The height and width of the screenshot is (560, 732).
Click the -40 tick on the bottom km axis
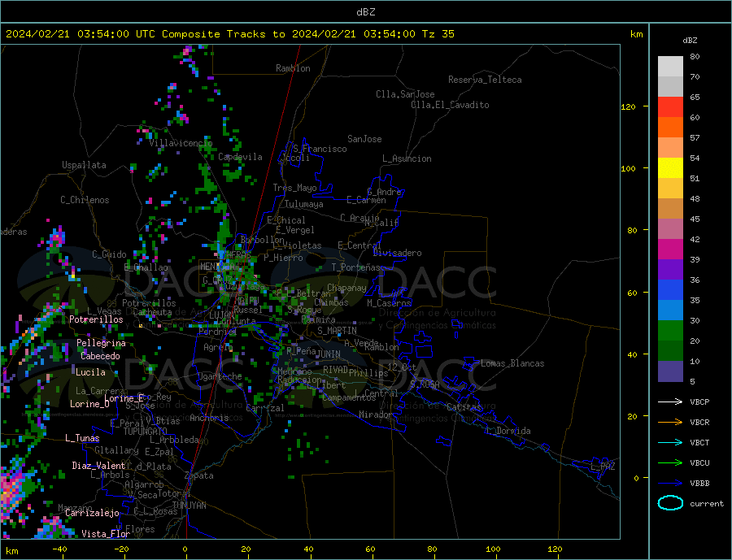tap(59, 549)
